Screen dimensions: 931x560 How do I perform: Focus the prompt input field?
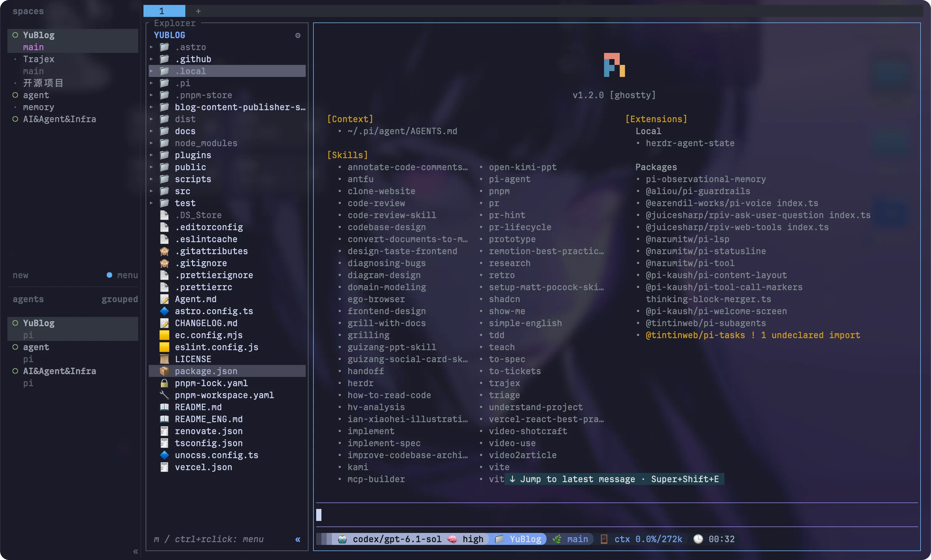point(617,515)
